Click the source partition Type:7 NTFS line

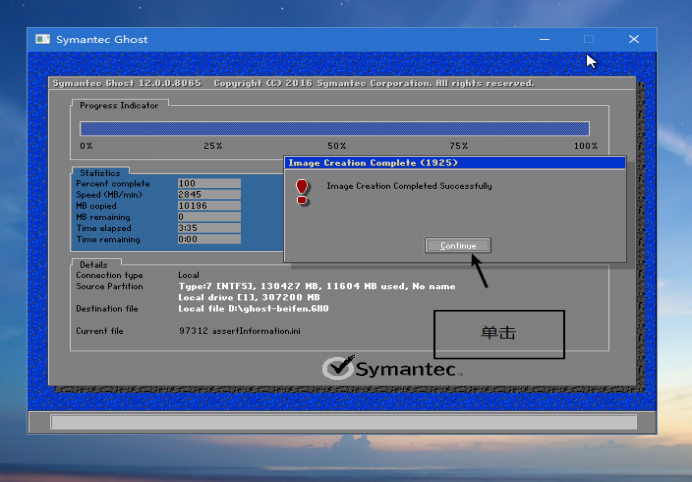point(316,286)
